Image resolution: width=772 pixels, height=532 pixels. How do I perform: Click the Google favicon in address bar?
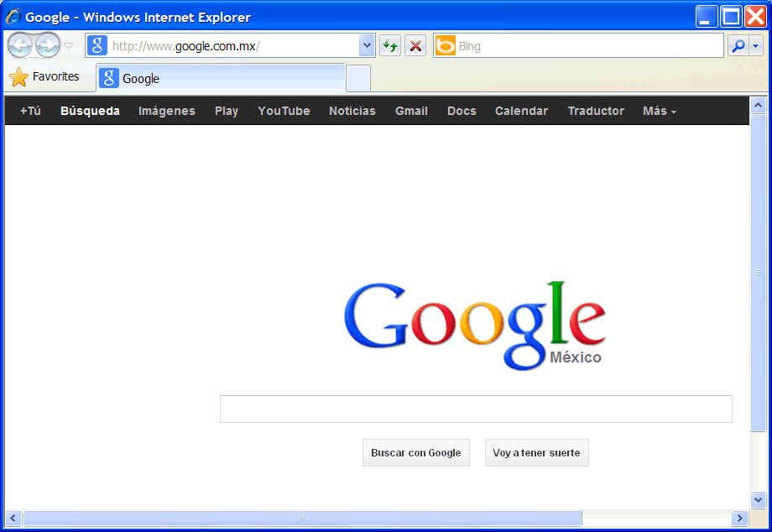[97, 46]
